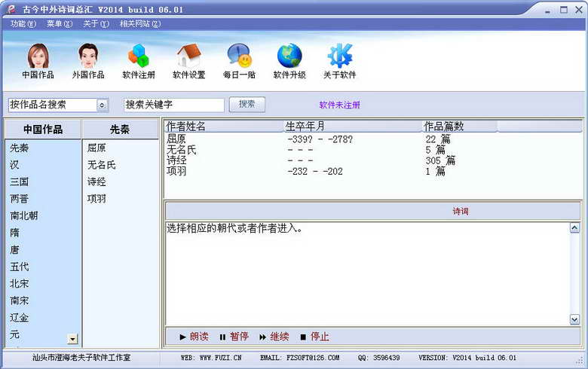Open the 相关网站 menu
This screenshot has width=588, height=369.
pyautogui.click(x=140, y=23)
